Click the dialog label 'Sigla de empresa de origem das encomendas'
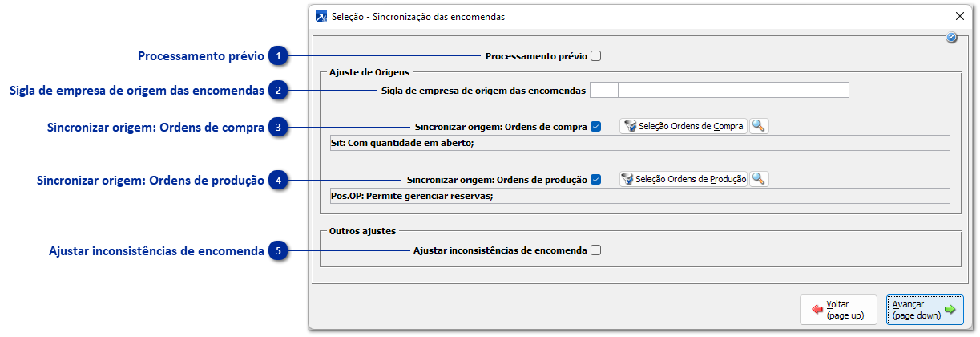This screenshot has height=337, width=980. coord(484,90)
